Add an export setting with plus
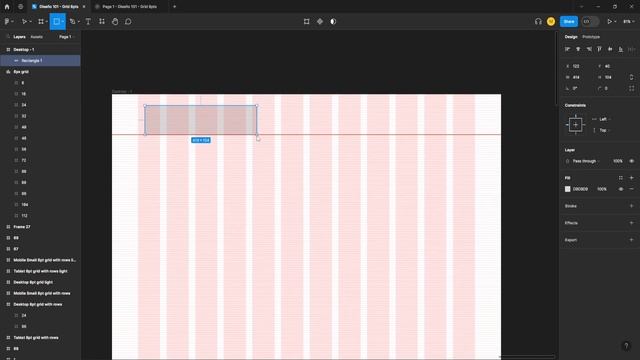The width and height of the screenshot is (640, 360). click(x=631, y=240)
